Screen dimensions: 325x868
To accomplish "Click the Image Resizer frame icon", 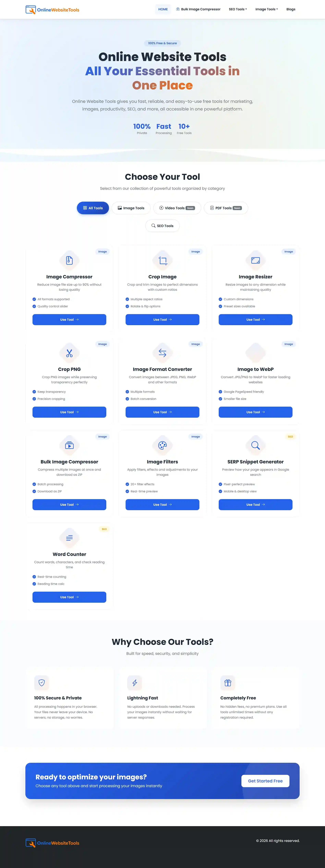I will (256, 260).
